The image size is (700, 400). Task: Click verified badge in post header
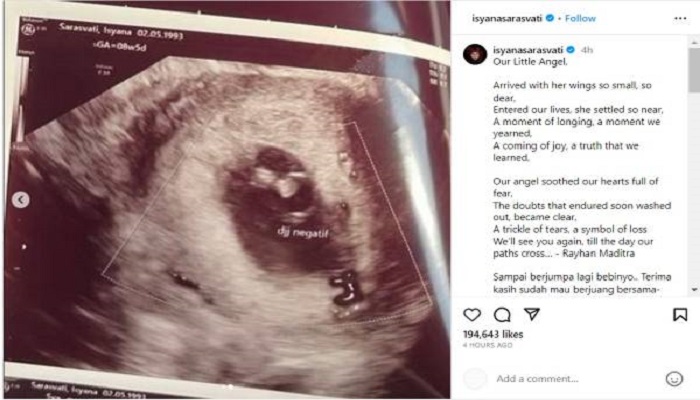[550, 18]
